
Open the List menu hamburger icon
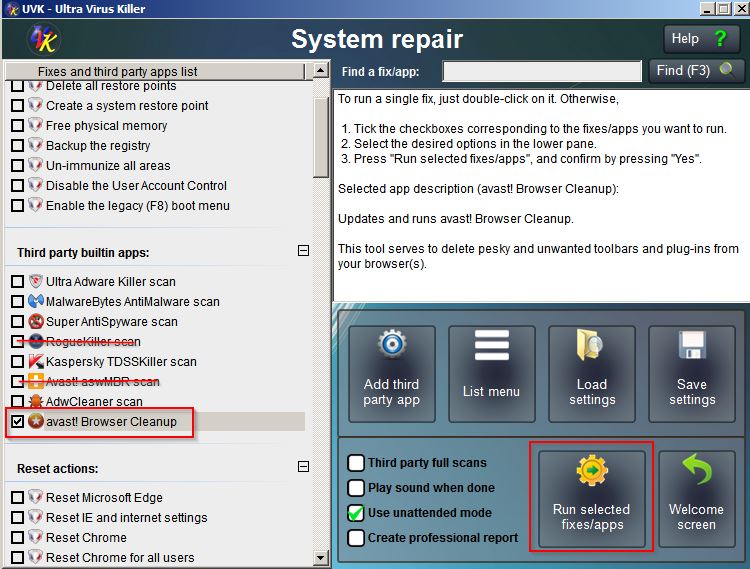click(x=492, y=345)
